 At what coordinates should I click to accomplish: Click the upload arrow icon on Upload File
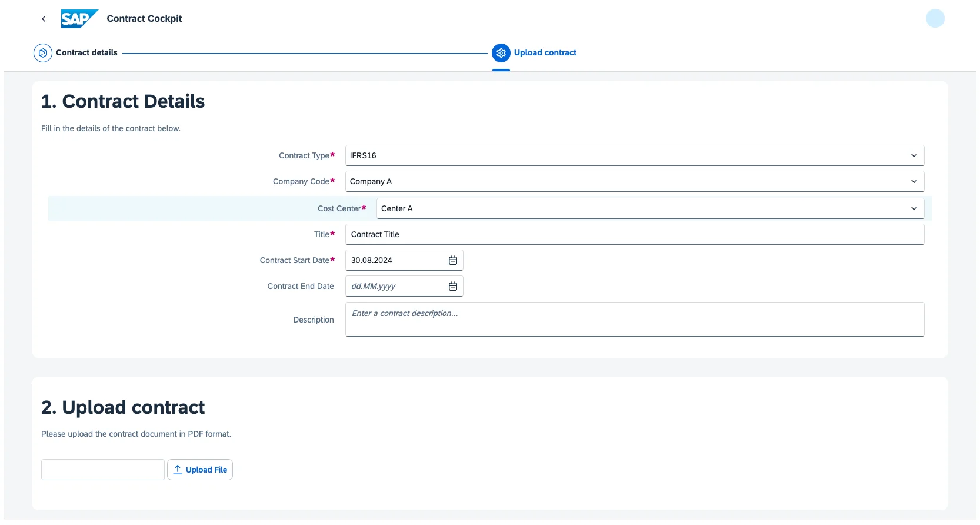(178, 470)
